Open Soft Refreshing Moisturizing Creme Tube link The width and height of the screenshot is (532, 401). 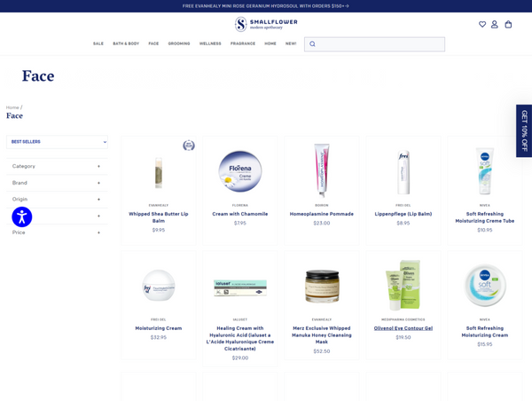click(485, 217)
